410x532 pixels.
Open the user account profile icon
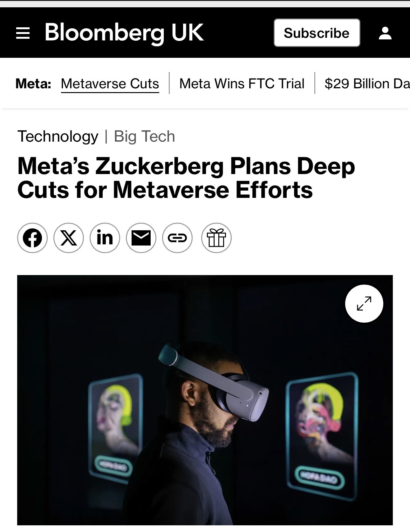click(x=385, y=33)
